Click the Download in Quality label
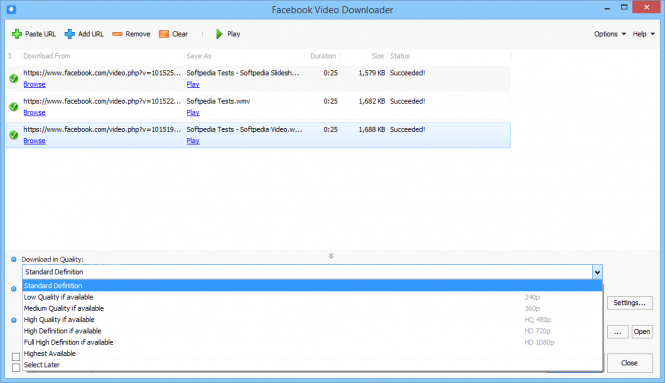The height and width of the screenshot is (383, 665). tap(53, 259)
